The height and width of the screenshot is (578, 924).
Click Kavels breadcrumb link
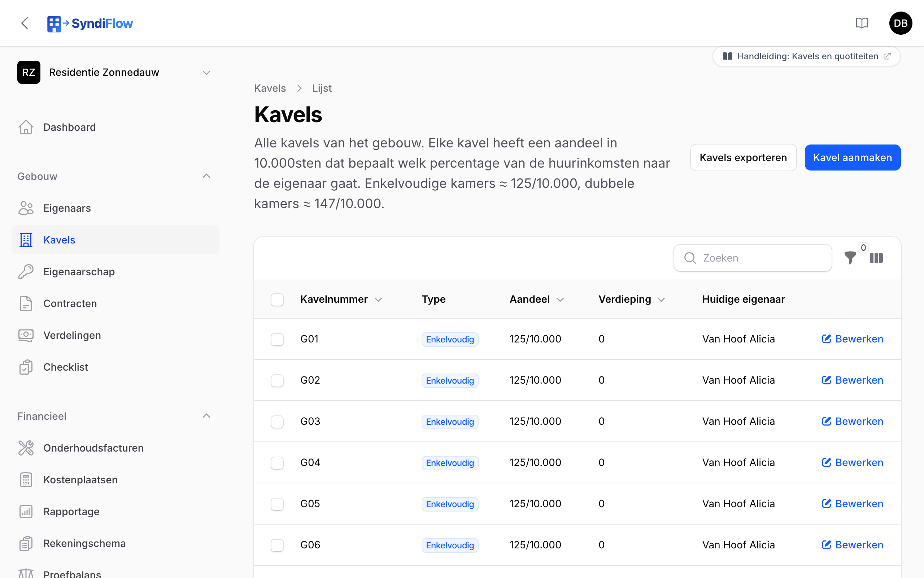[270, 88]
